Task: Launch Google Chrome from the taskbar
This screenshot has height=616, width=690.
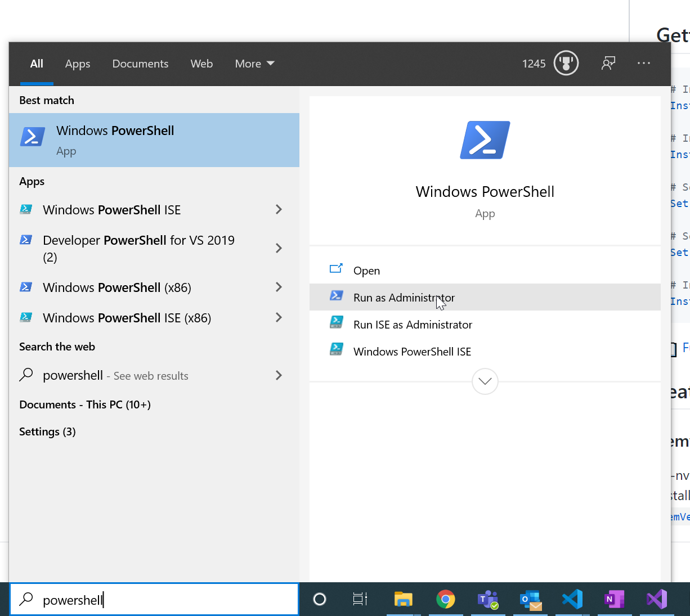Action: coord(445,599)
